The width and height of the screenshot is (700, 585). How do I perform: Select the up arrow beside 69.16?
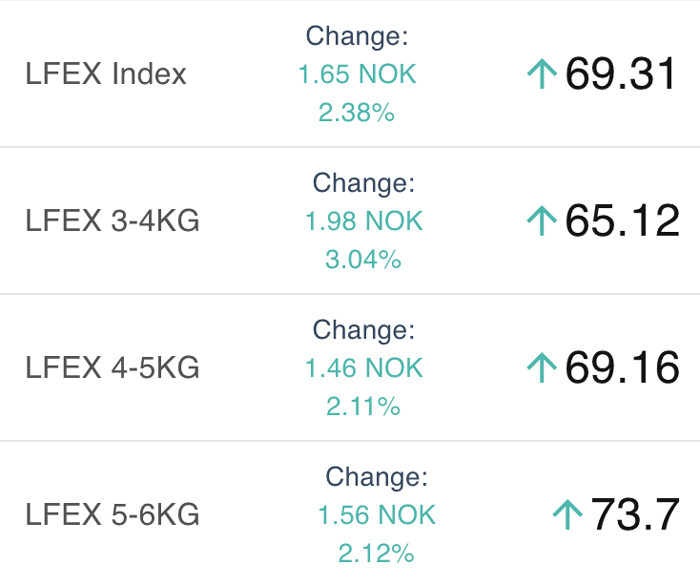click(542, 368)
